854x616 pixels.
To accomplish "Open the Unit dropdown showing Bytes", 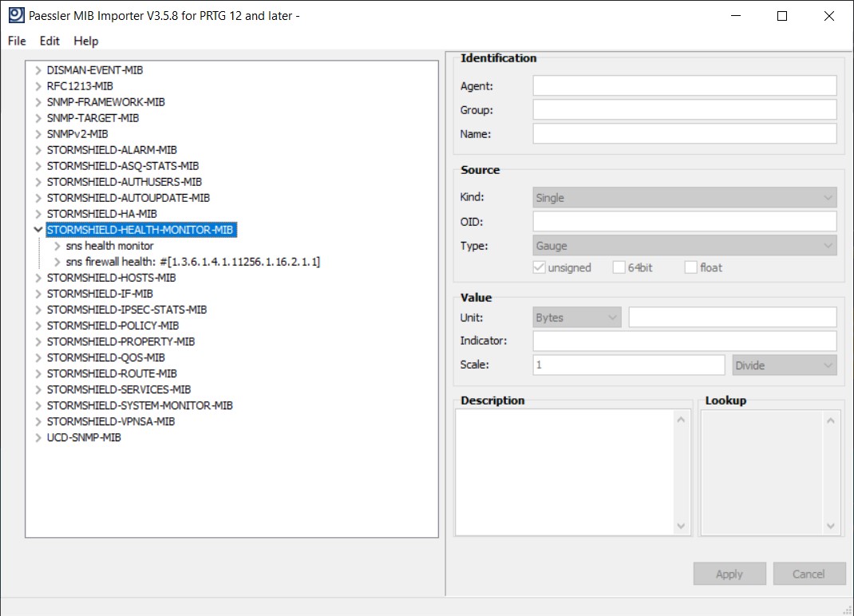I will click(577, 318).
